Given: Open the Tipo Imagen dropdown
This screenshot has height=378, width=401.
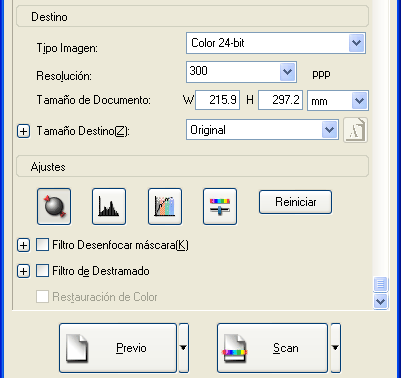Looking at the screenshot, I should click(357, 43).
